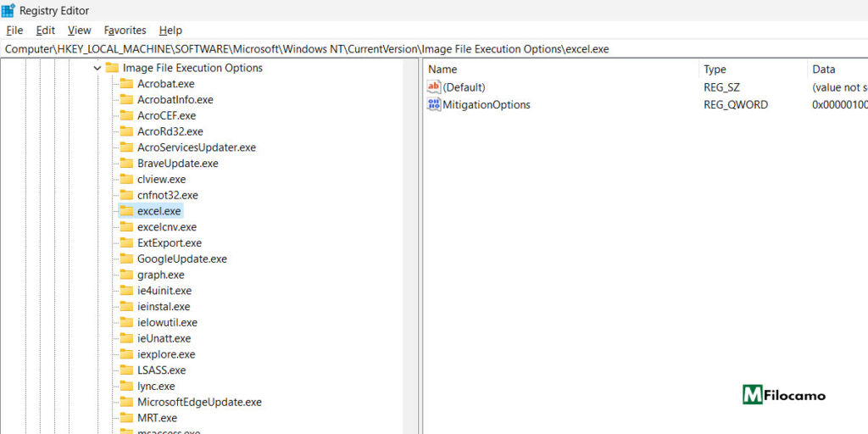This screenshot has width=868, height=434.
Task: Select the highlighted excel.exe key label
Action: point(159,211)
